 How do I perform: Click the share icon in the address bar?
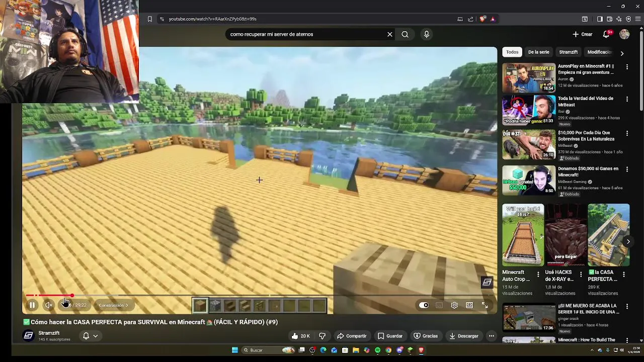(x=470, y=19)
